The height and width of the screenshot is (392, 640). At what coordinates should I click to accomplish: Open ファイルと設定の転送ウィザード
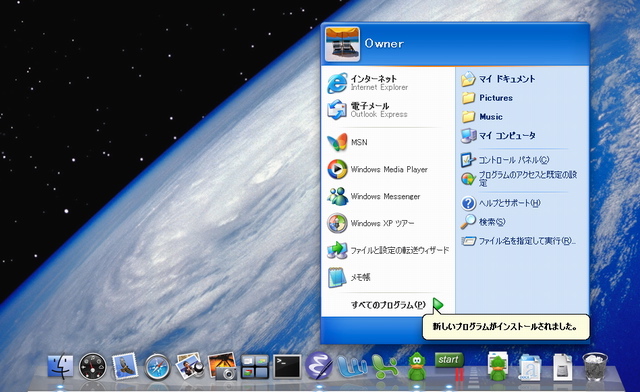click(388, 250)
